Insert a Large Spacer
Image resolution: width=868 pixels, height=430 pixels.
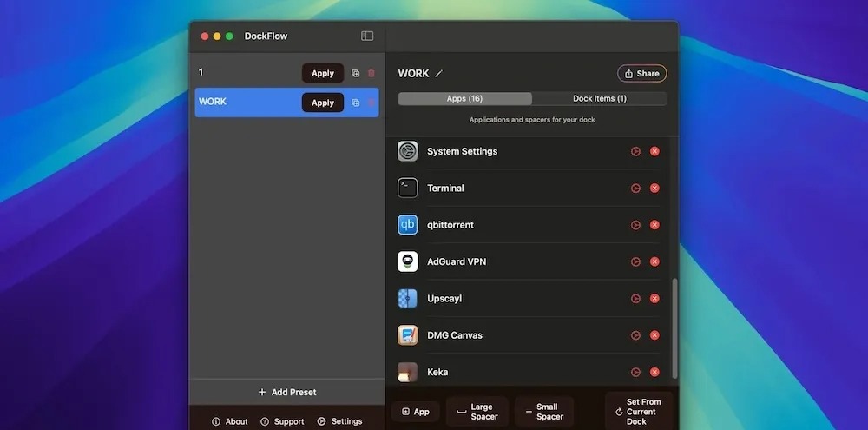tap(477, 412)
